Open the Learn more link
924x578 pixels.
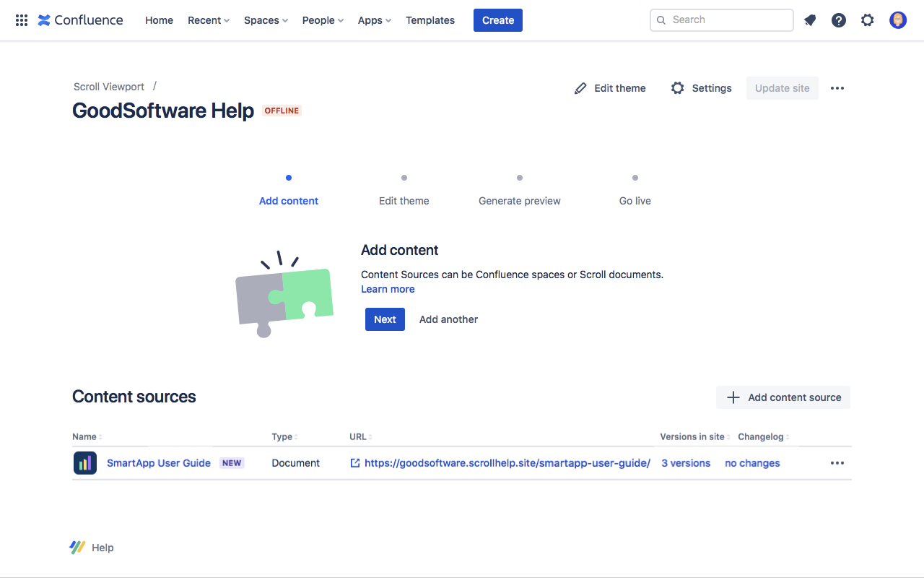388,289
